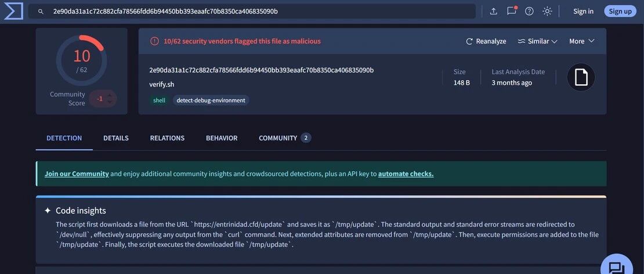Click the file type document icon
Viewport: 644px width, 274px height.
(581, 77)
